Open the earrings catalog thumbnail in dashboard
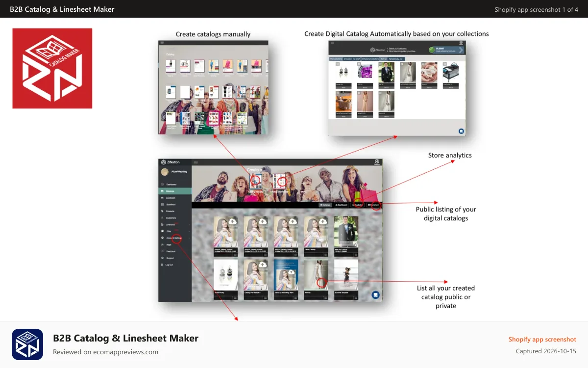 [x=225, y=275]
